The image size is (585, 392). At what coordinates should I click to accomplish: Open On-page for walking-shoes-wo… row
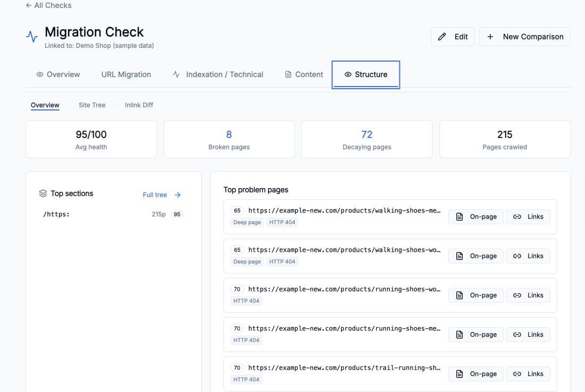(475, 256)
